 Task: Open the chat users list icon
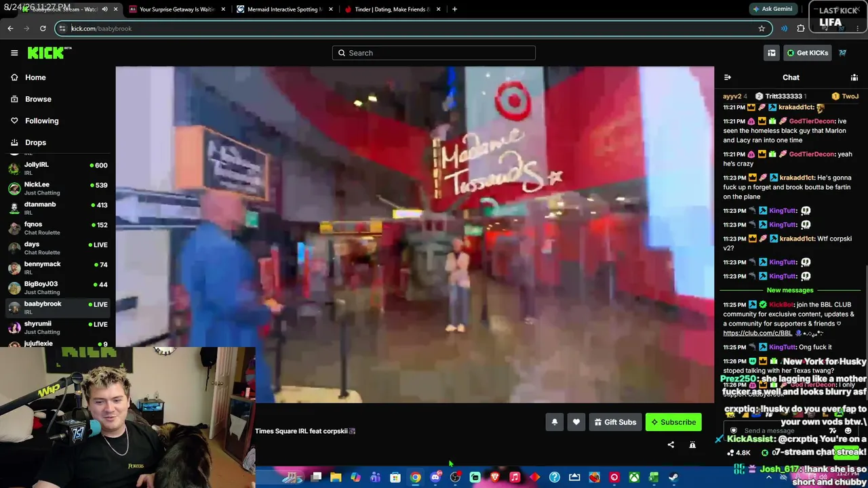pyautogui.click(x=854, y=77)
